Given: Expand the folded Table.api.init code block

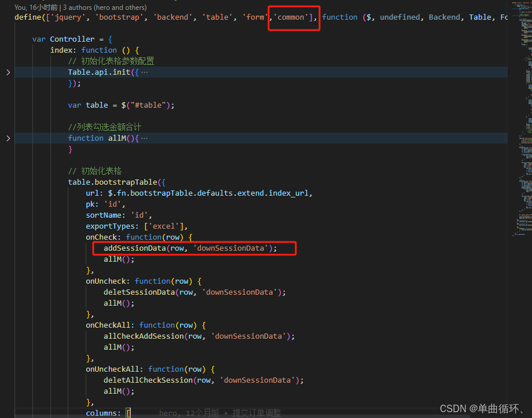Looking at the screenshot, I should (8, 72).
